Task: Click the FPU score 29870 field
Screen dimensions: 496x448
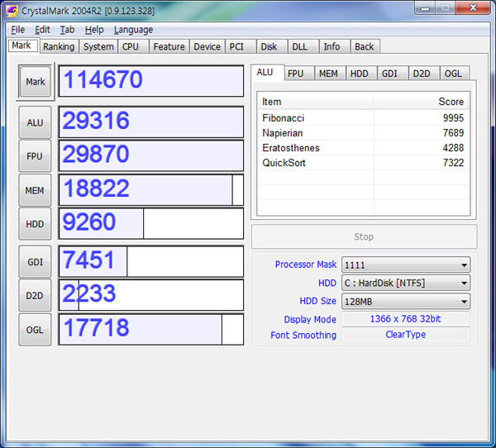Action: 151,155
